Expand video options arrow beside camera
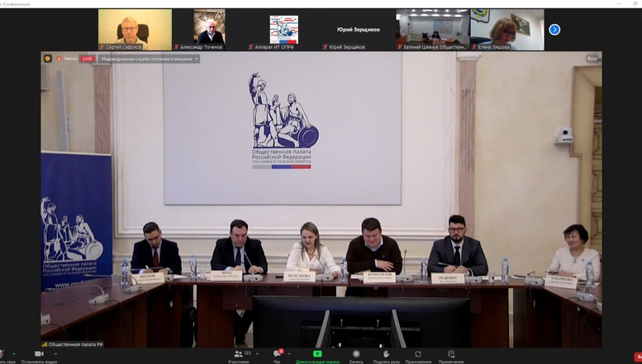The height and width of the screenshot is (364, 642). 55,354
